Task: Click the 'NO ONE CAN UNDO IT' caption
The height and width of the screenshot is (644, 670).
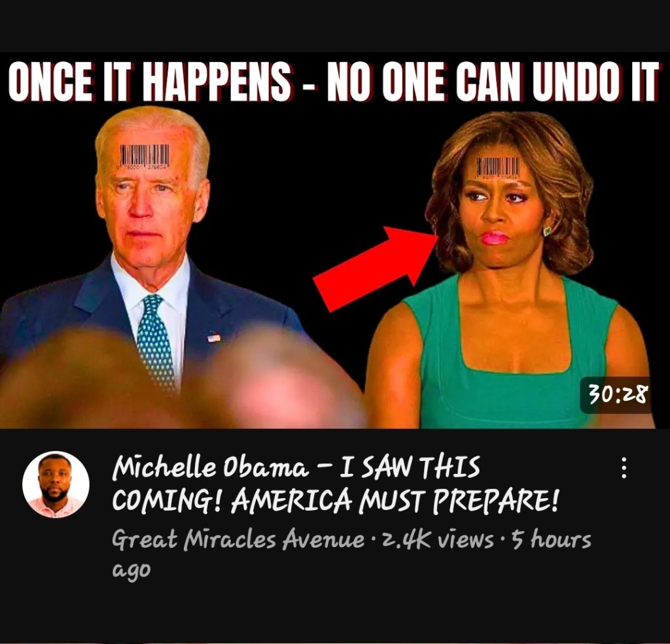Action: click(493, 82)
